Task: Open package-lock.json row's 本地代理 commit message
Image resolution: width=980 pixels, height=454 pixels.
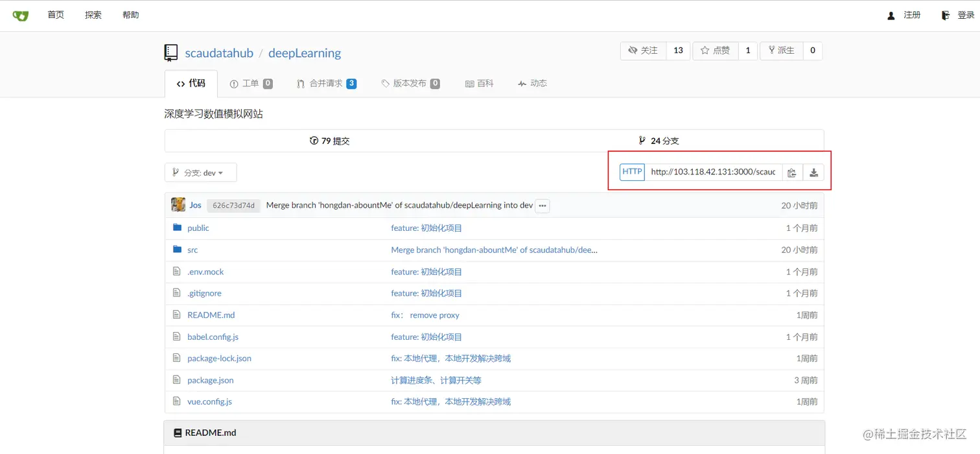Action: (451, 358)
